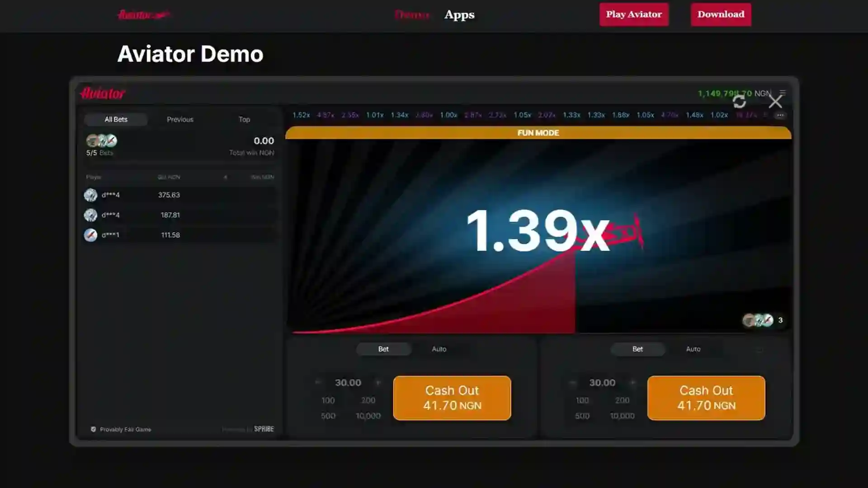Switch to the Top bets tab
The image size is (868, 488).
244,119
